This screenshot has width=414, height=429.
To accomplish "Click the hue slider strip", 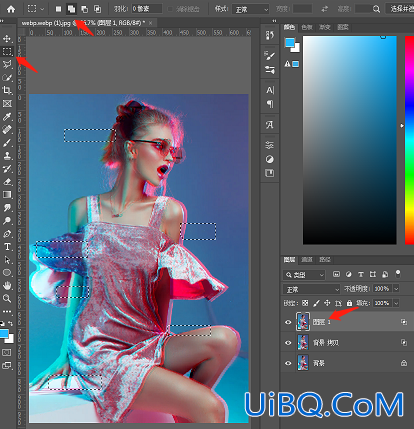I will (x=409, y=140).
